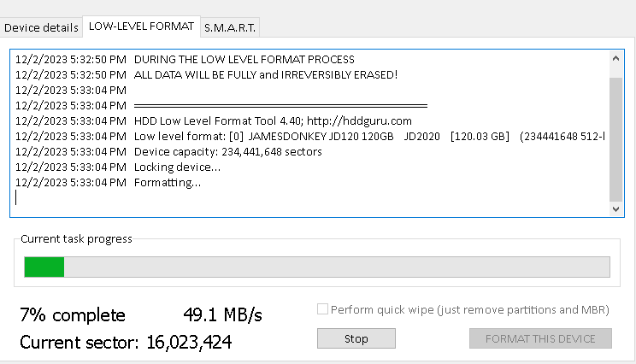The width and height of the screenshot is (636, 364).
Task: Click the unfilled gray area of progress bar
Action: (333, 267)
